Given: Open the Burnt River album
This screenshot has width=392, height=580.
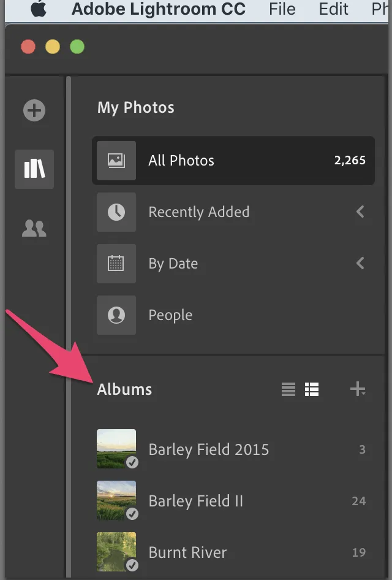Looking at the screenshot, I should tap(233, 552).
